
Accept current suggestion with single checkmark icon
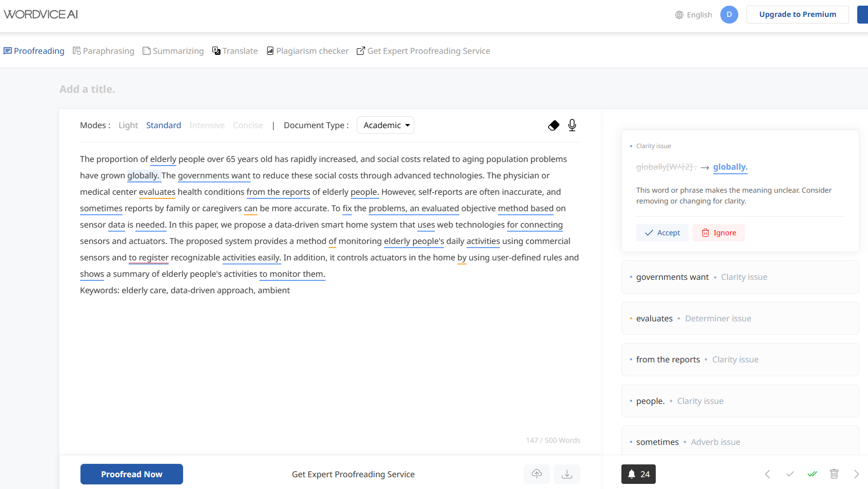790,474
